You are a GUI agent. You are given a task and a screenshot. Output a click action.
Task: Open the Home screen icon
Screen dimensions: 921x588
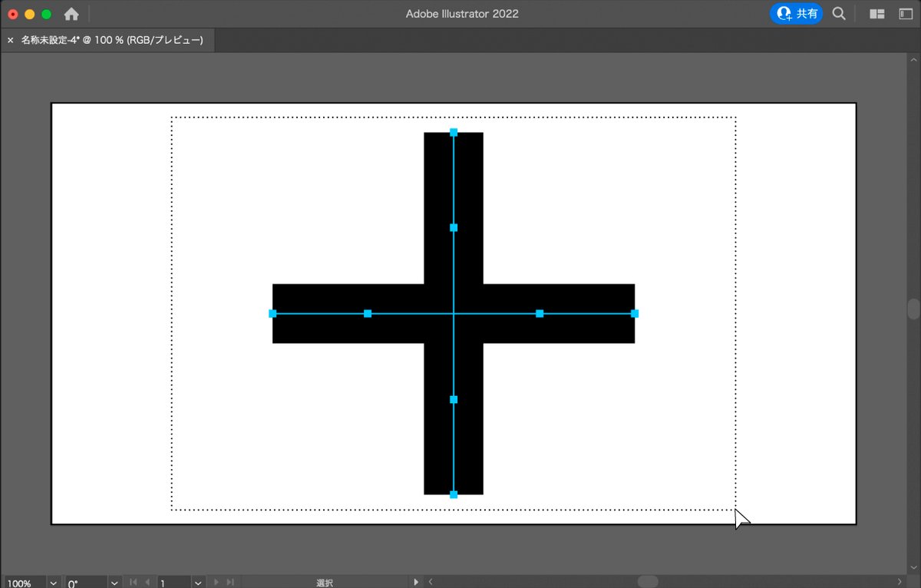tap(71, 14)
